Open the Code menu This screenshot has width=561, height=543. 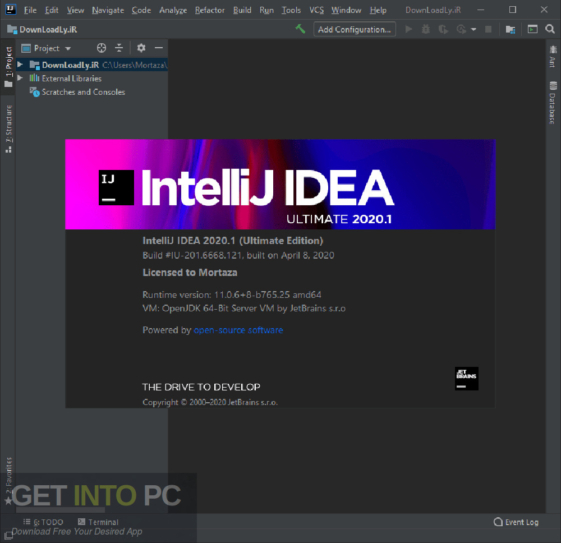[x=141, y=10]
